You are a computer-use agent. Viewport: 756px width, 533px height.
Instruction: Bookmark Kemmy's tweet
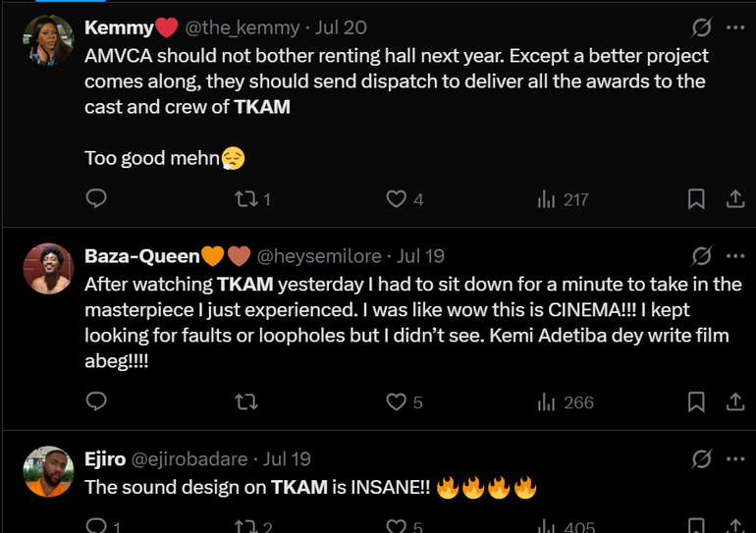tap(696, 199)
